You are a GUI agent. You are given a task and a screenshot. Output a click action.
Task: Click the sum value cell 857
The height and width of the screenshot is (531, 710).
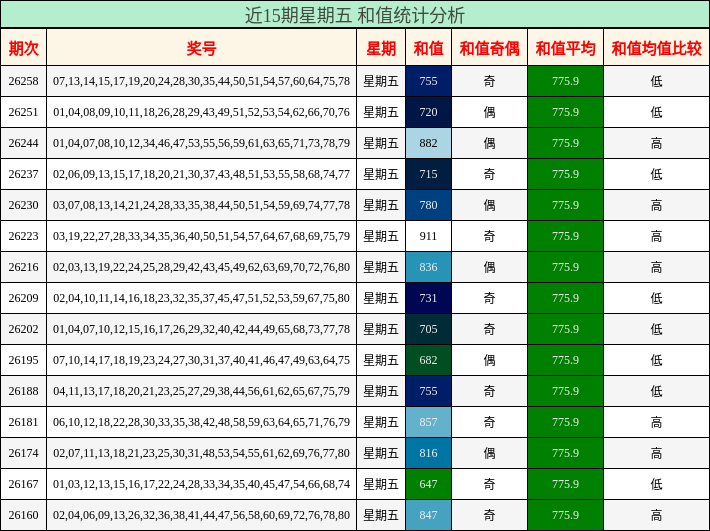coord(428,422)
